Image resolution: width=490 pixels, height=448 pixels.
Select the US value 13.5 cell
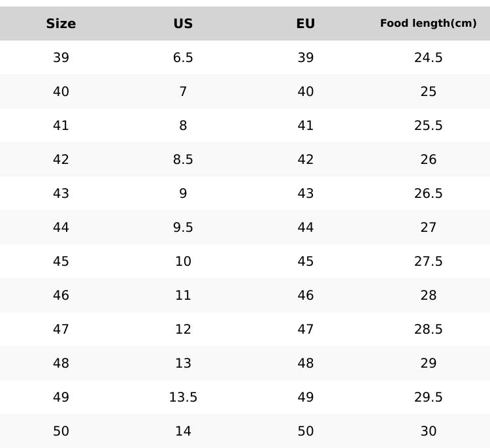183,397
